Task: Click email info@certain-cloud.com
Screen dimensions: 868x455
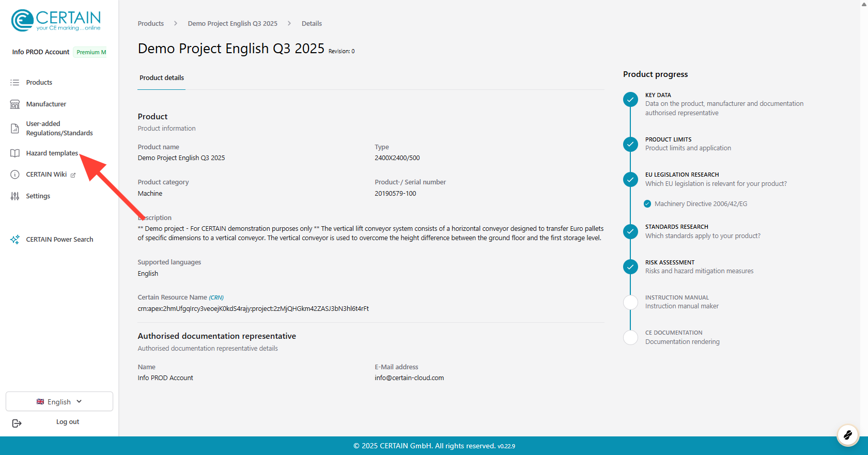Action: (x=409, y=378)
